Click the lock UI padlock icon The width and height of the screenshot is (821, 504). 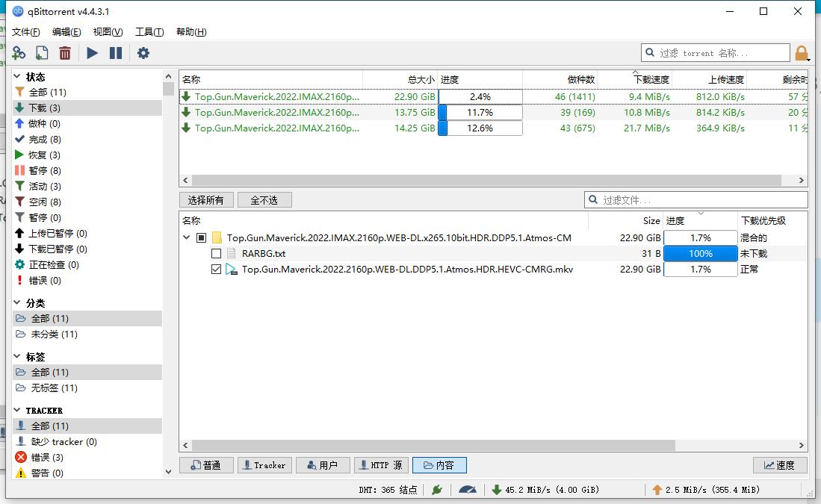click(x=801, y=53)
